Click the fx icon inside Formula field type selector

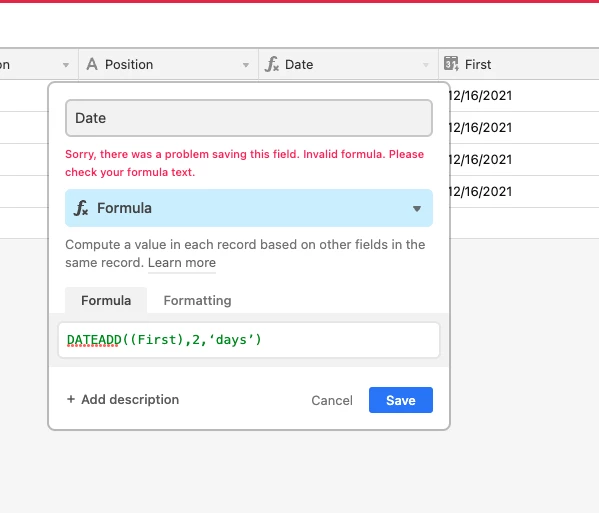tap(81, 208)
